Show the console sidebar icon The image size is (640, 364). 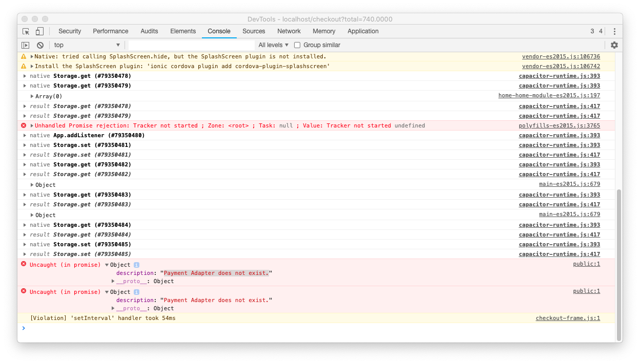coord(25,45)
